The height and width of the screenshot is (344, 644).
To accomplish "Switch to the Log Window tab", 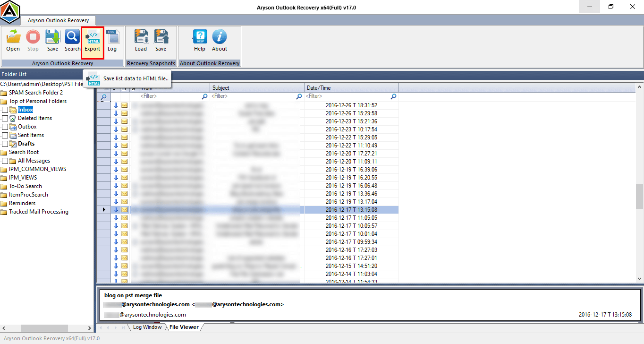I will point(147,327).
